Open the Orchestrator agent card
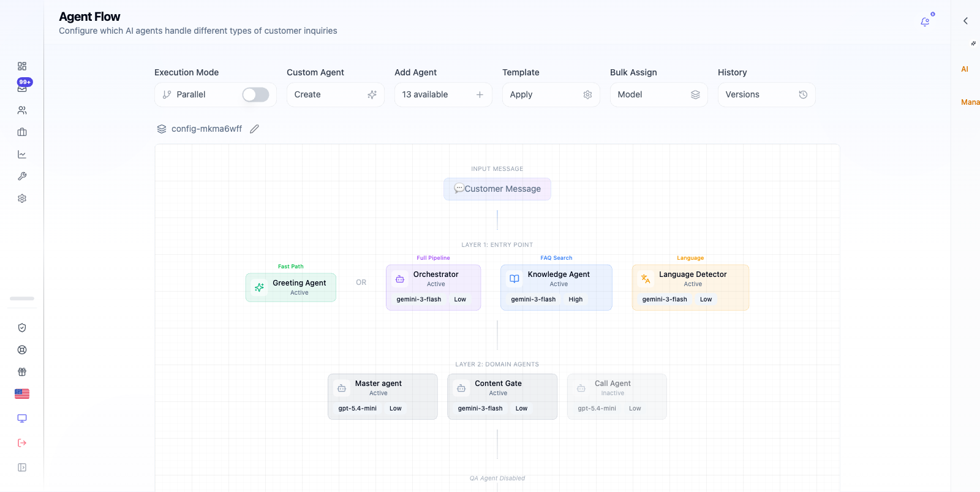This screenshot has width=980, height=492. [x=434, y=287]
